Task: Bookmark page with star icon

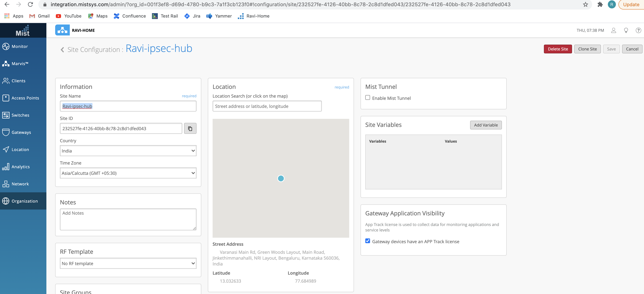Action: coord(585,5)
